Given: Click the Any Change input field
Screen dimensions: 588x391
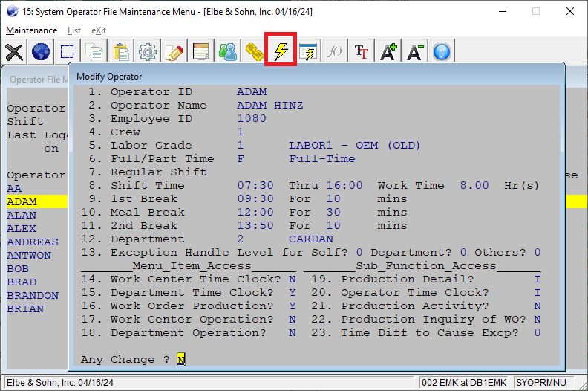Looking at the screenshot, I should point(180,360).
